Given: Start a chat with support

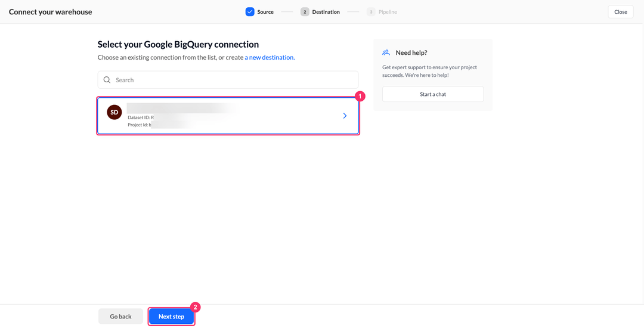Looking at the screenshot, I should tap(433, 94).
